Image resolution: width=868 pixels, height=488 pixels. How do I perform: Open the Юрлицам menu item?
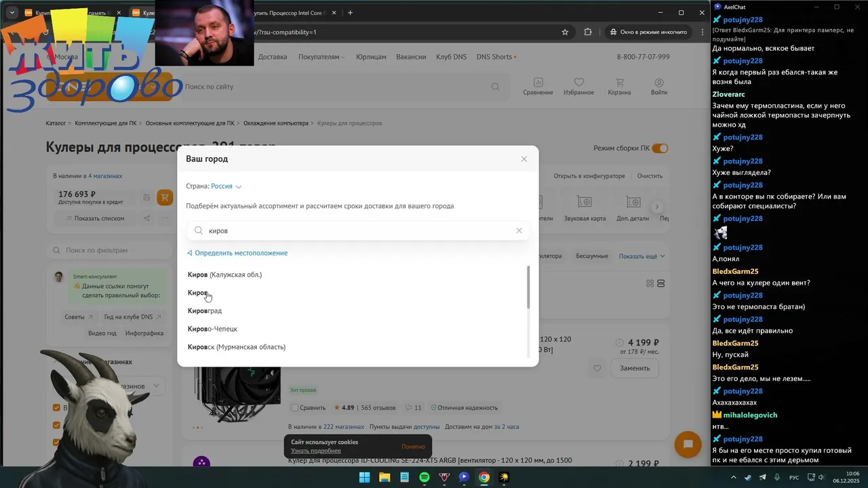(x=370, y=57)
